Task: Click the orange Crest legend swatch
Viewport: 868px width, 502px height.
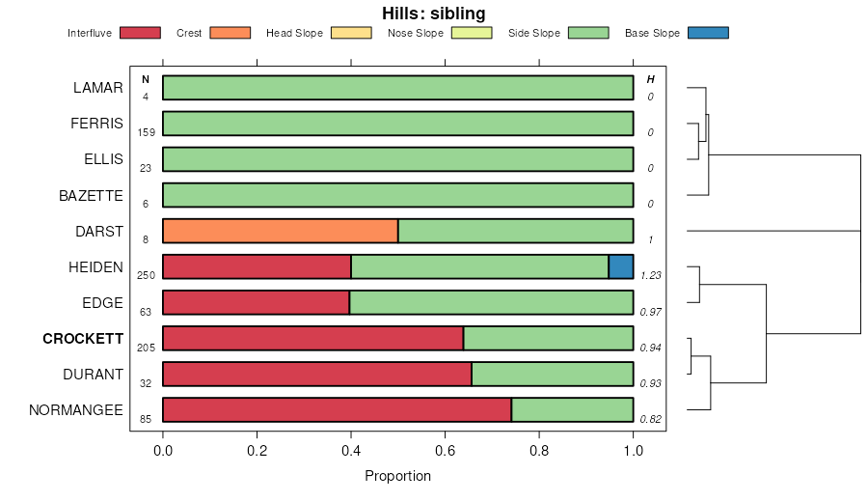Action: [x=230, y=33]
